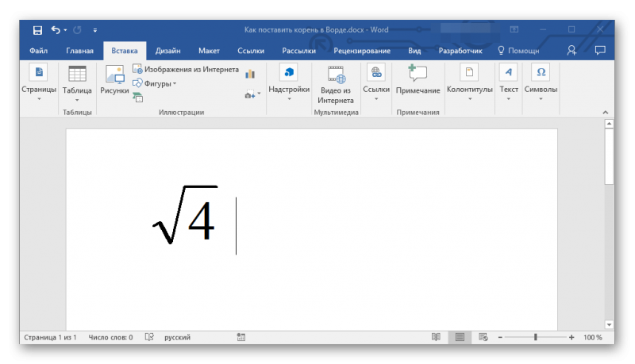Click the vertical scrollbar thumb
The height and width of the screenshot is (364, 635).
pos(609,157)
